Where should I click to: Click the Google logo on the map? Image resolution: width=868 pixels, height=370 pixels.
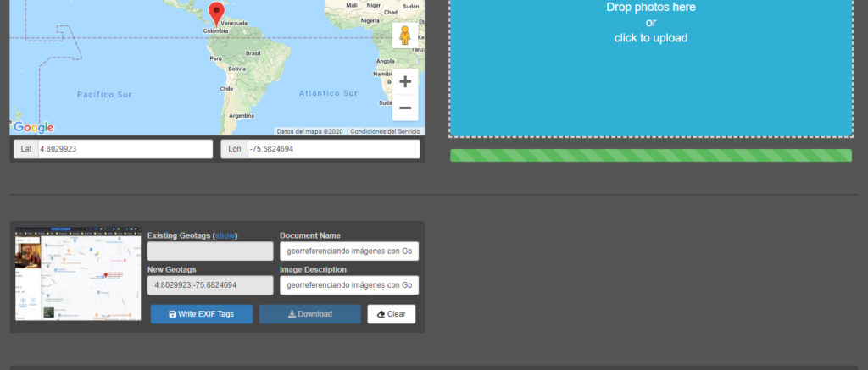point(33,128)
